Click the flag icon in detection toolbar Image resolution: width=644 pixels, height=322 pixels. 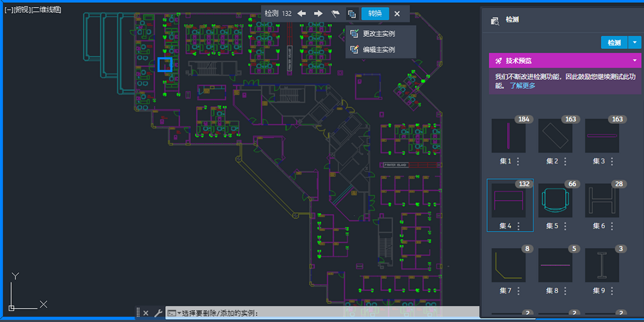coord(335,13)
